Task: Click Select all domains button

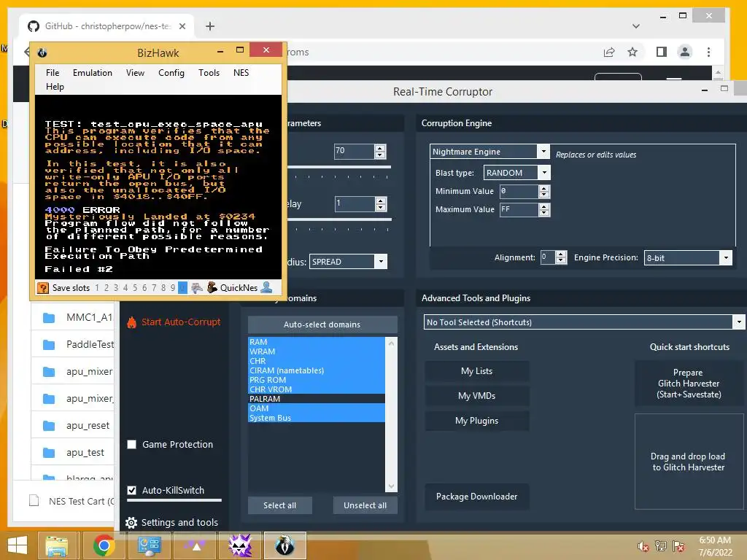Action: [279, 505]
